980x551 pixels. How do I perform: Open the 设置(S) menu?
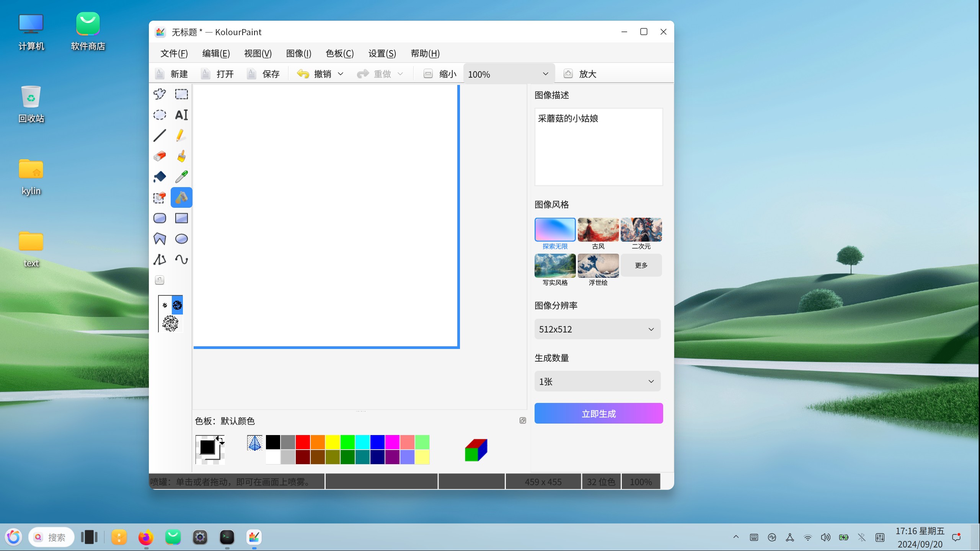coord(382,54)
